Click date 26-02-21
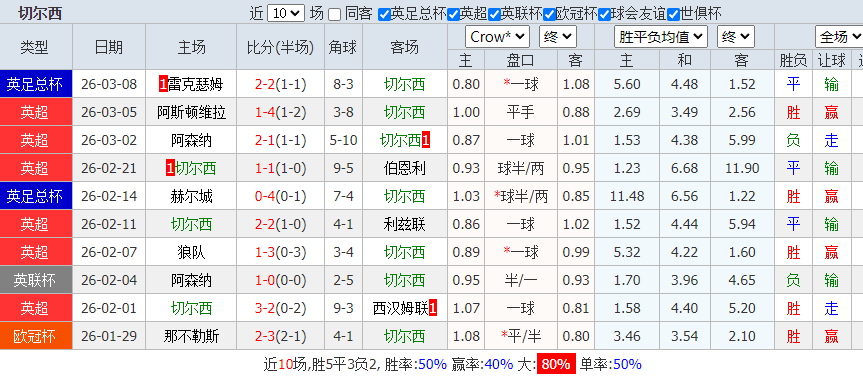 pyautogui.click(x=108, y=168)
